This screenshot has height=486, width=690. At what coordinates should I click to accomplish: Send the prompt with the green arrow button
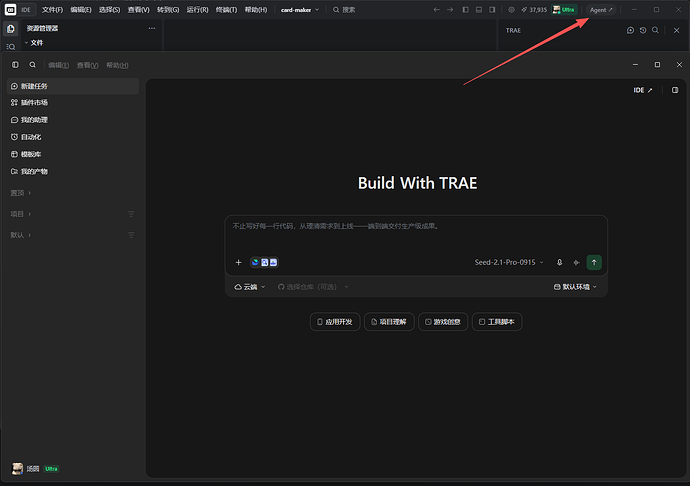tap(594, 262)
